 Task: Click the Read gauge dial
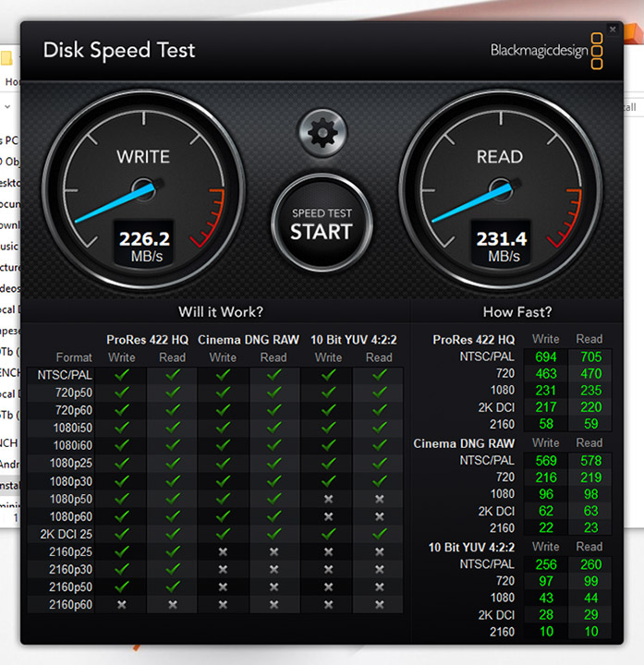[501, 190]
